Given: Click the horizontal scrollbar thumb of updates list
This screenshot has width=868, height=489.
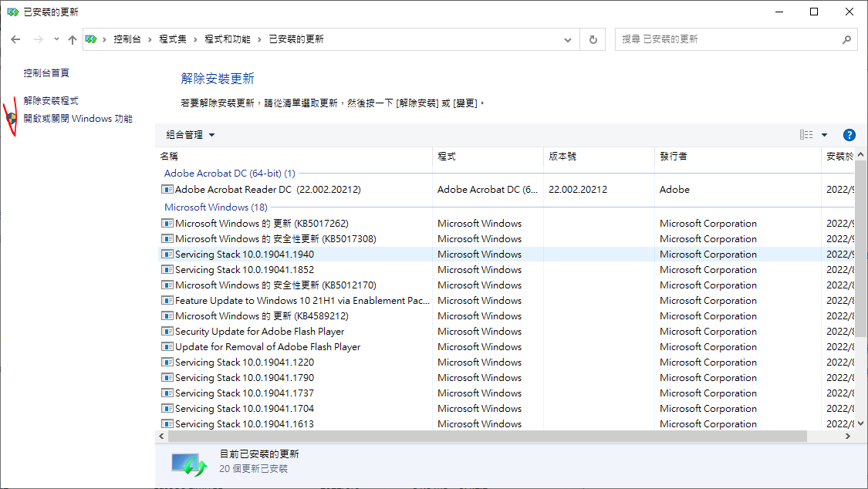Looking at the screenshot, I should pyautogui.click(x=487, y=437).
